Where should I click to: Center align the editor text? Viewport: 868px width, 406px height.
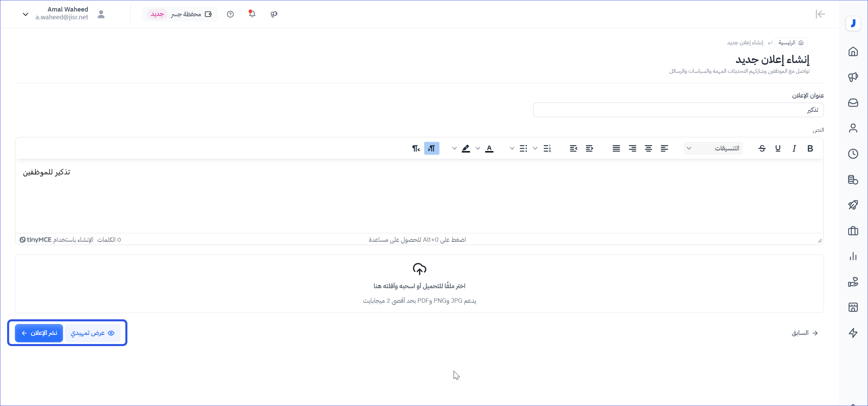pos(648,148)
